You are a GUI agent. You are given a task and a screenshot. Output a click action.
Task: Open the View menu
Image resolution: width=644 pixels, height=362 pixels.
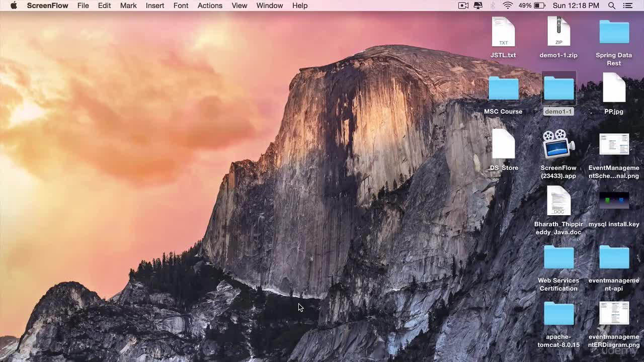tap(239, 6)
